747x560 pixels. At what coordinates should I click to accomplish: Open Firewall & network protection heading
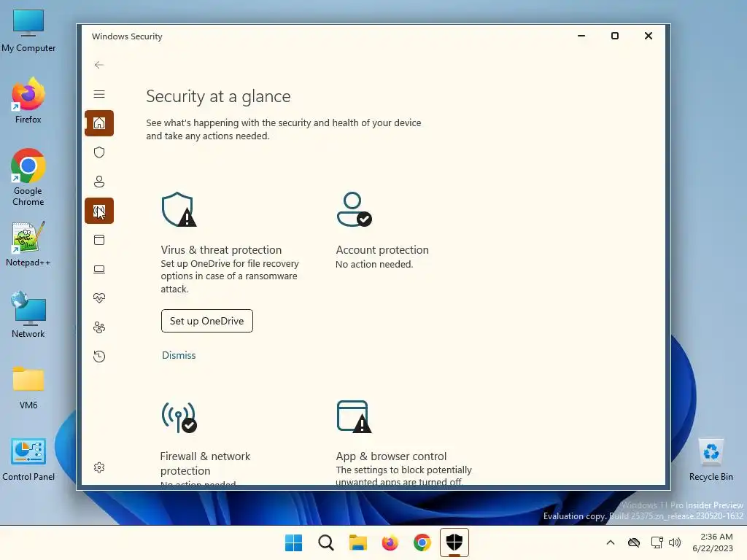coord(205,463)
